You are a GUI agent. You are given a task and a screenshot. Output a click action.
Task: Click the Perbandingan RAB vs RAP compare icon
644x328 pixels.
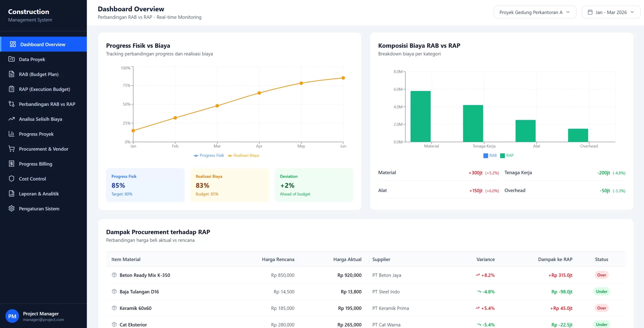click(x=12, y=104)
